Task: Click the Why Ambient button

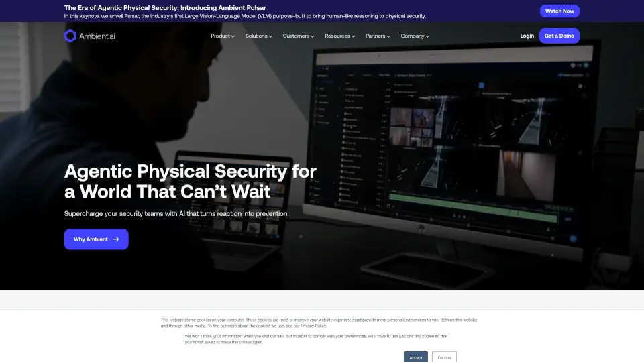Action: click(96, 239)
